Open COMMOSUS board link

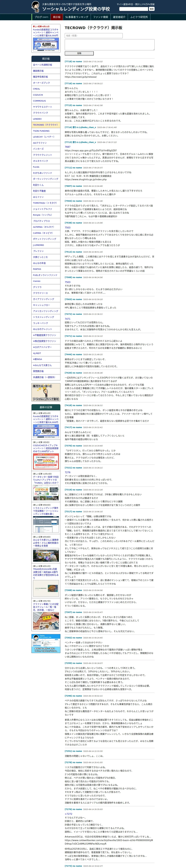pyautogui.click(x=46, y=101)
